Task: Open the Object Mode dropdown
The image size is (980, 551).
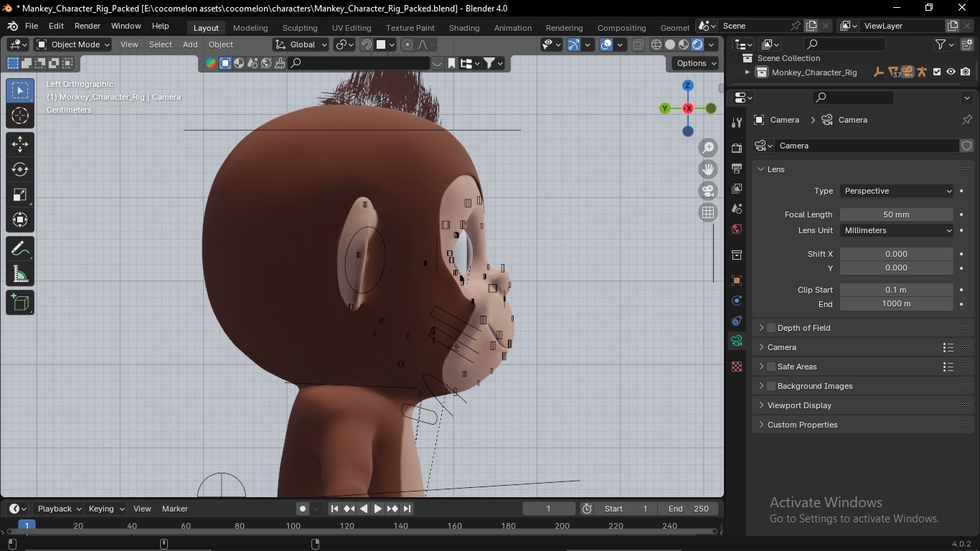Action: [x=73, y=44]
